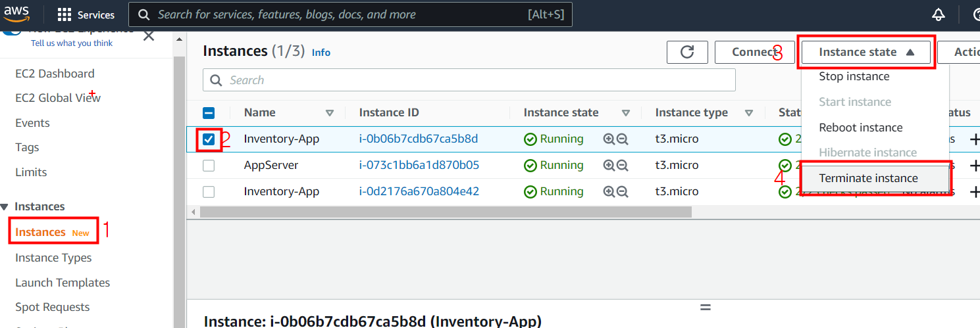Image resolution: width=980 pixels, height=328 pixels.
Task: Open instance ID i-0b06b7cdb67ca5b8d
Action: [419, 139]
